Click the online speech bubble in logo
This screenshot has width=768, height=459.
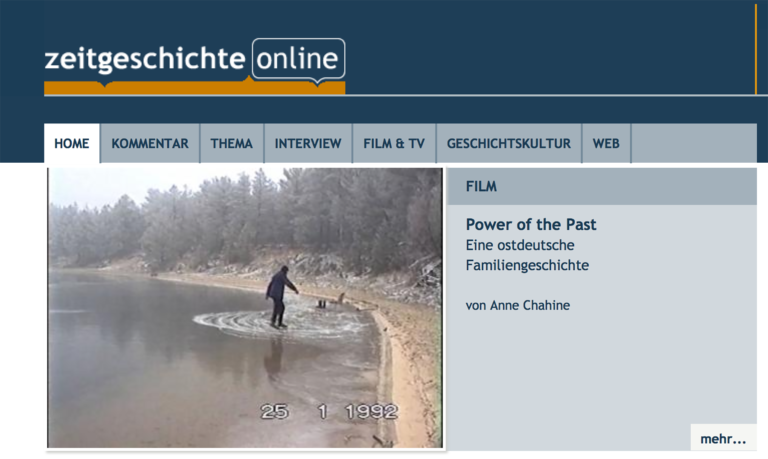point(298,59)
